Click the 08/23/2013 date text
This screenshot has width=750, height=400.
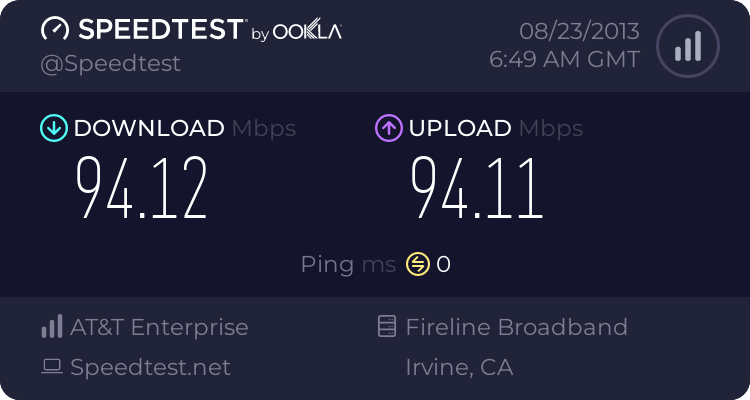point(578,30)
